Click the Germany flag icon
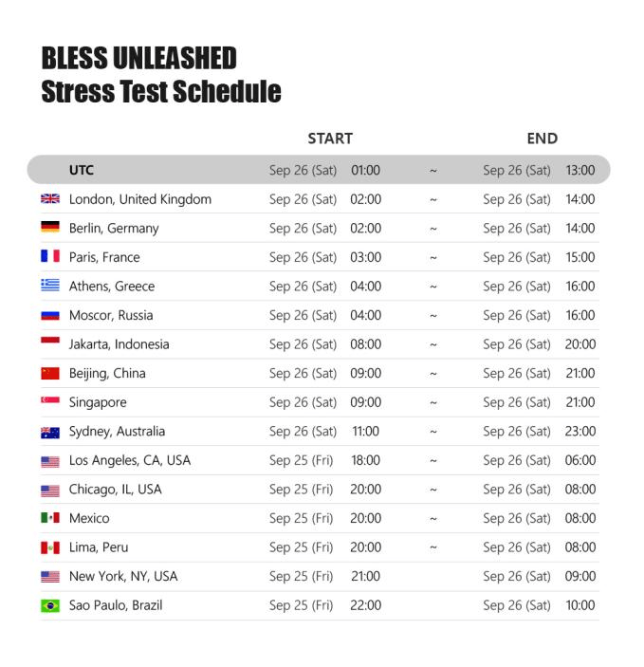The width and height of the screenshot is (644, 667). [x=50, y=227]
